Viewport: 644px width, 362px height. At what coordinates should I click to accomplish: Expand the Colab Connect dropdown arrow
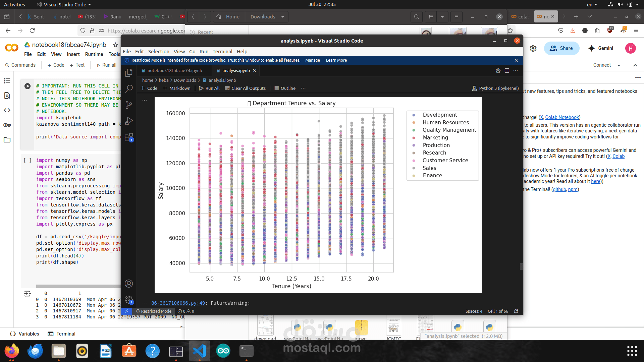(619, 65)
